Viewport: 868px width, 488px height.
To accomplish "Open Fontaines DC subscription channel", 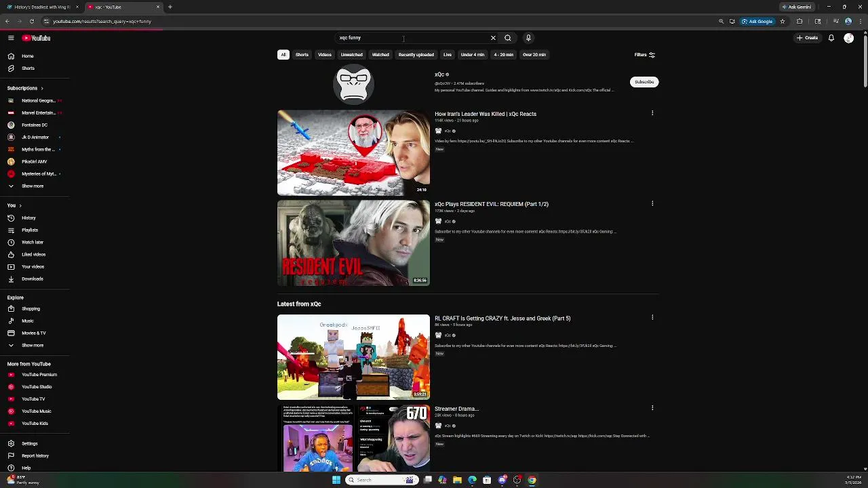I will [35, 125].
